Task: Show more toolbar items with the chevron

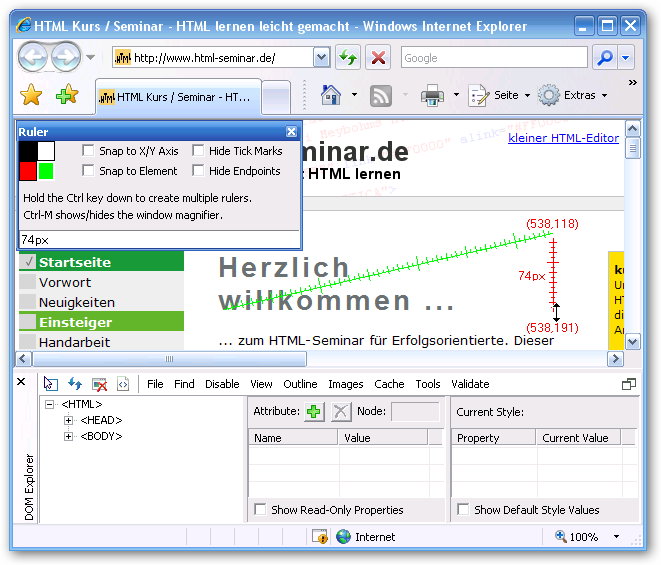Action: [x=632, y=83]
